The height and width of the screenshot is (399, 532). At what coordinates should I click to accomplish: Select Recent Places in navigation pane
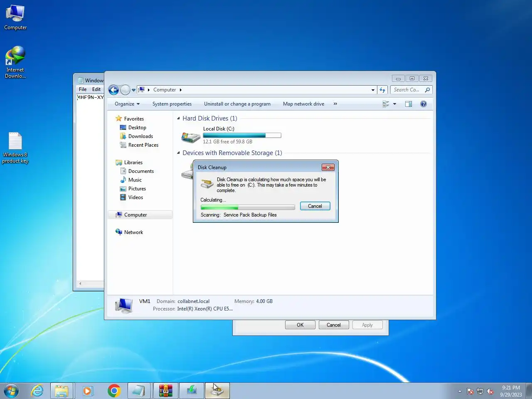click(143, 145)
